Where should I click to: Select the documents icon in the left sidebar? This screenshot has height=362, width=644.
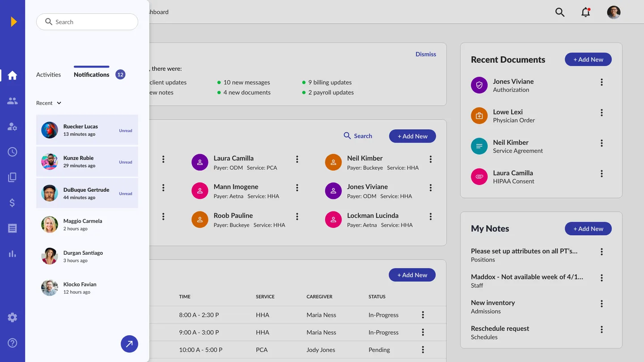[x=12, y=177]
